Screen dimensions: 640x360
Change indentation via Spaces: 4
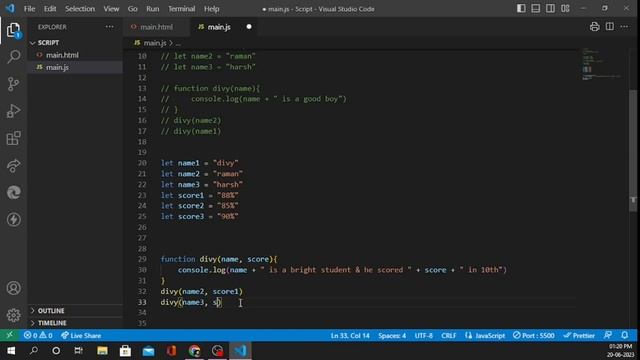(392, 336)
